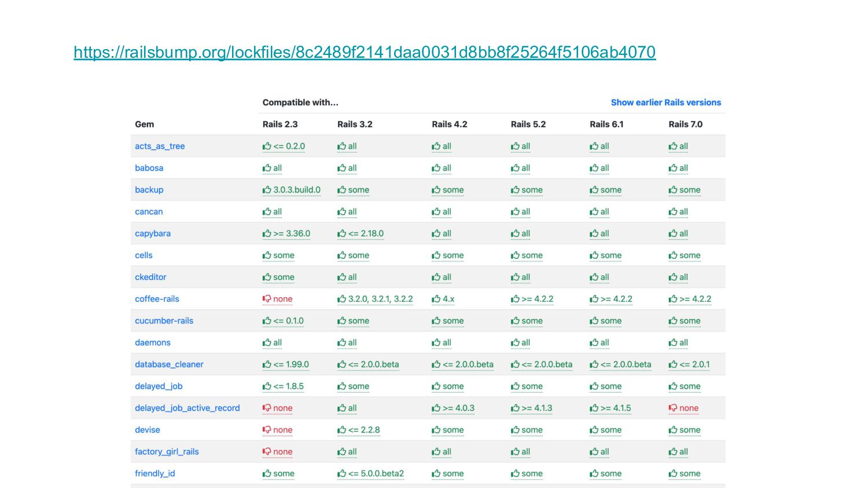This screenshot has width=868, height=488.
Task: Click thumbs-up icon for devise Rails 3.2
Action: pyautogui.click(x=341, y=430)
